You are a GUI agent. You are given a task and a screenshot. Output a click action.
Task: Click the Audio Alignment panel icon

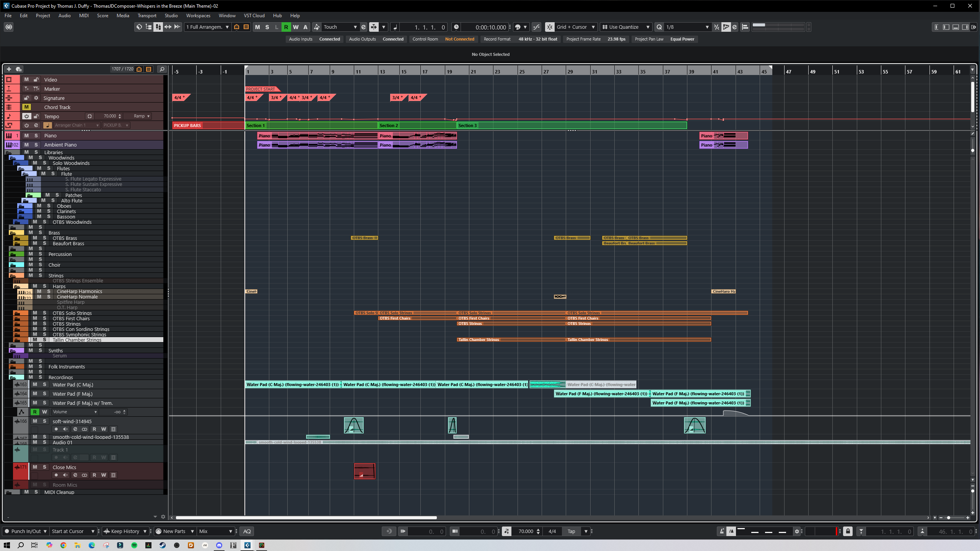[745, 27]
